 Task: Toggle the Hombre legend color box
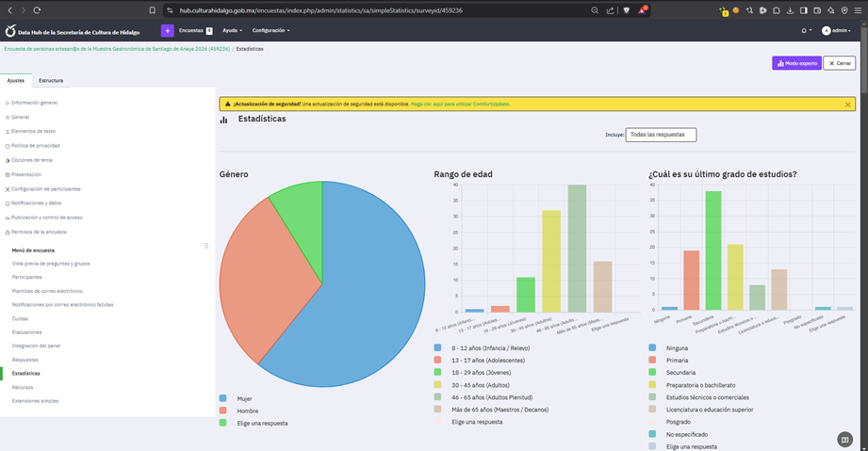(222, 411)
